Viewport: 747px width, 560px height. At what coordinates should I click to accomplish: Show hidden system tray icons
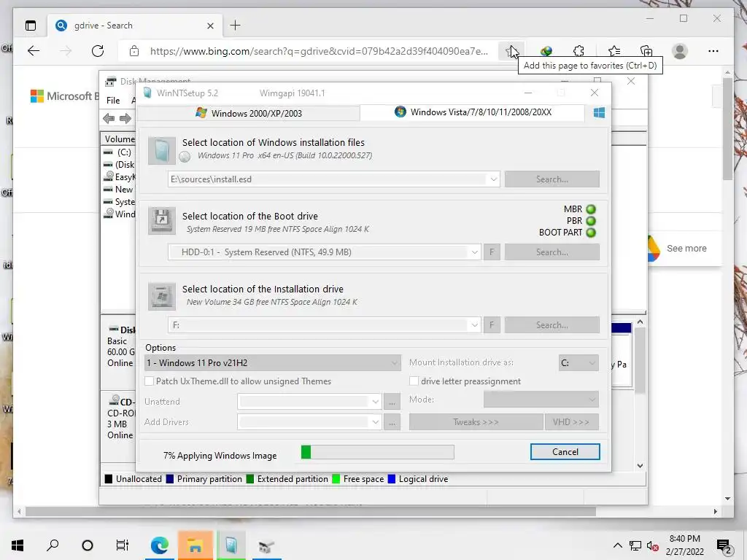tap(617, 545)
